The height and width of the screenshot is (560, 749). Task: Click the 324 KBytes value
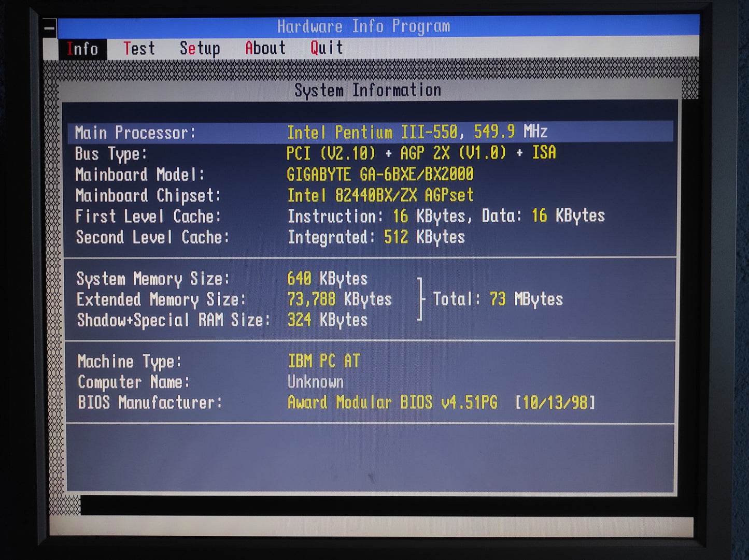click(328, 320)
